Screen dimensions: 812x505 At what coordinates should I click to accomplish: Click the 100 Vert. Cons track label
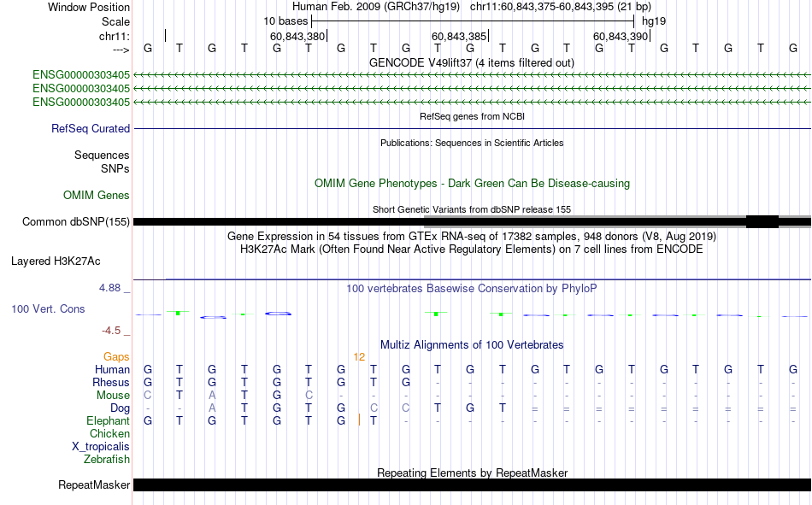click(x=48, y=309)
